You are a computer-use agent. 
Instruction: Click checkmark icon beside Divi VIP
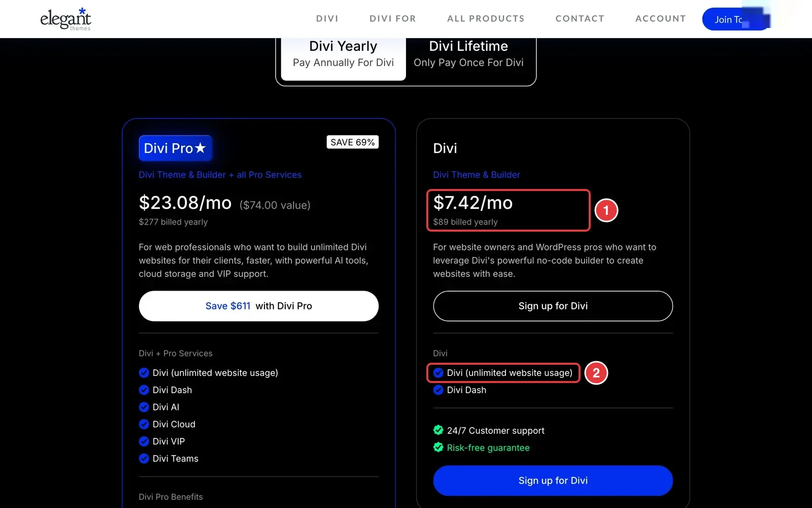pyautogui.click(x=144, y=441)
